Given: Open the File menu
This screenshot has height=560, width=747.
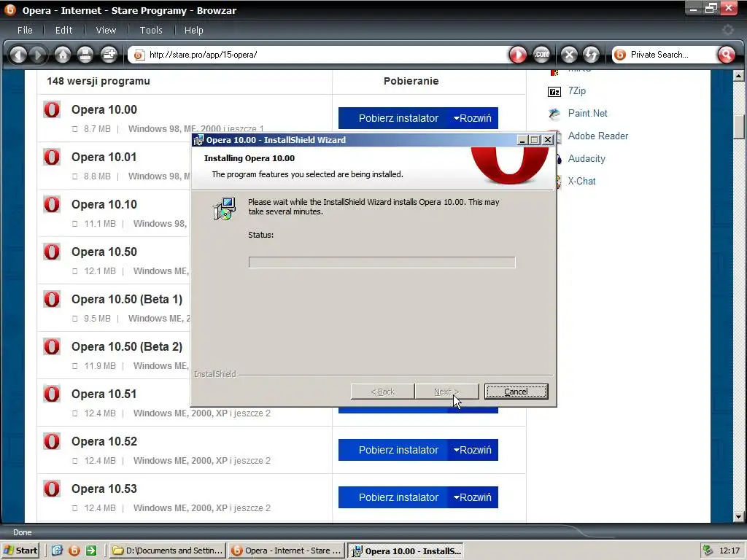Looking at the screenshot, I should 25,30.
